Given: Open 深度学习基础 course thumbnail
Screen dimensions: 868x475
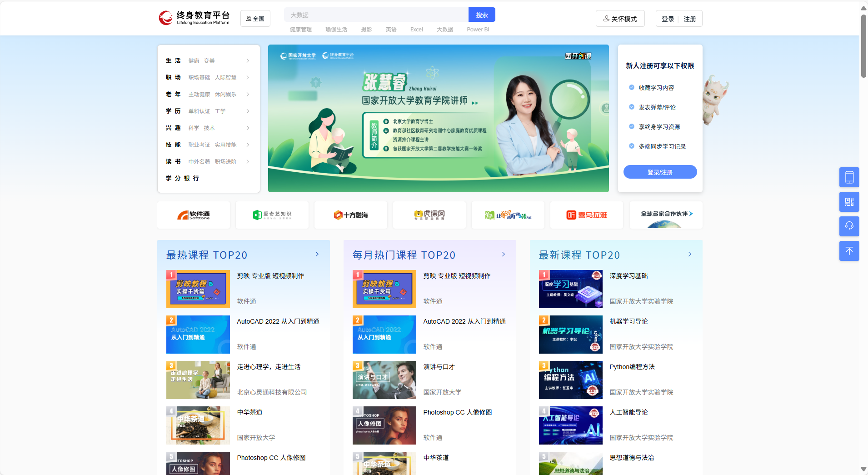Looking at the screenshot, I should [571, 289].
